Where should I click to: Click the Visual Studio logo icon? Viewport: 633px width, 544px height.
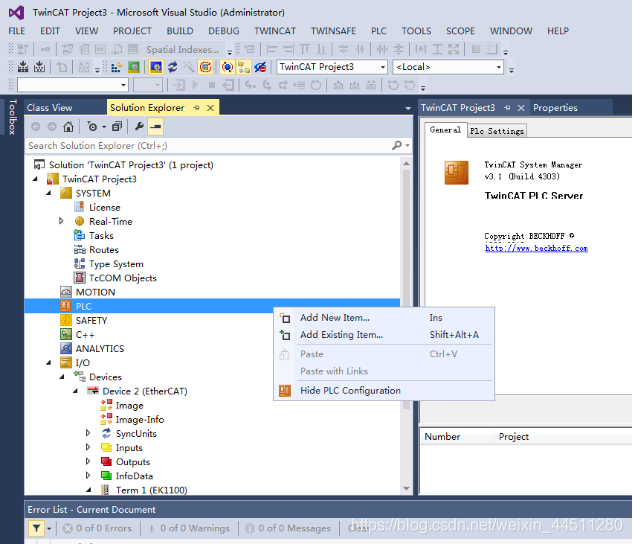pyautogui.click(x=17, y=13)
